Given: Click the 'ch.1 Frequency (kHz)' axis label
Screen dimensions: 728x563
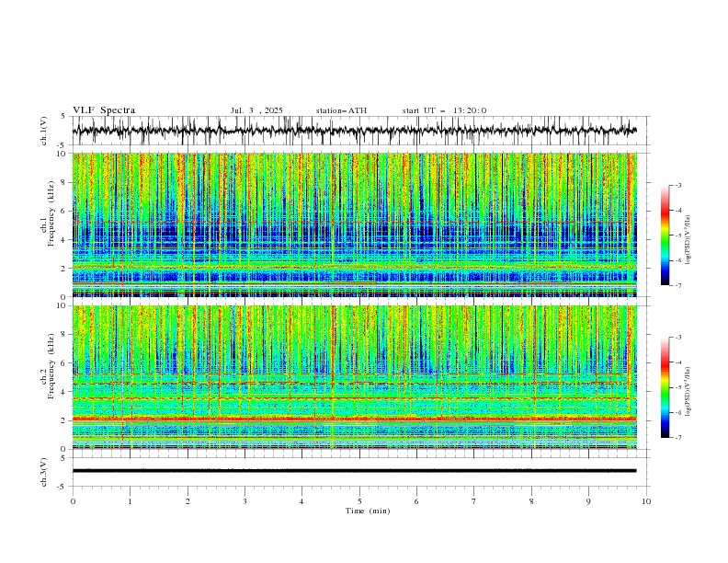Looking at the screenshot, I should click(48, 213).
